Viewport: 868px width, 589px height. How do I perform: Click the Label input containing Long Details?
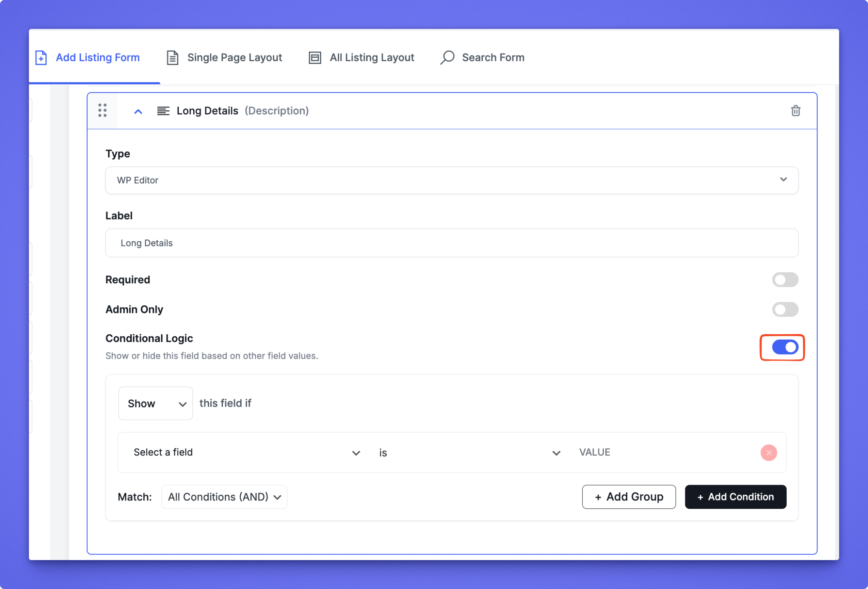pyautogui.click(x=451, y=243)
